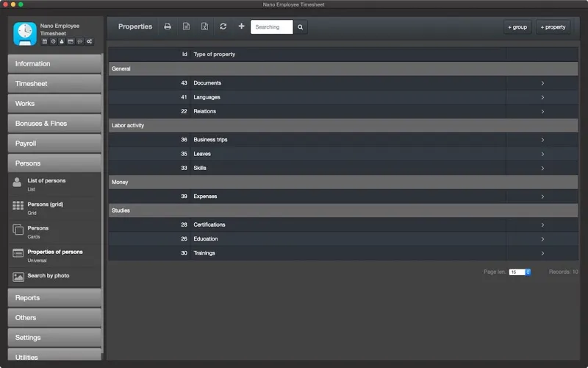Screen dimensions: 588x368
Task: Select the Languages property text
Action: coord(207,97)
